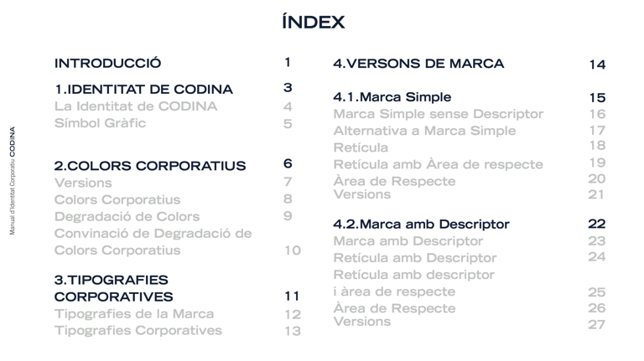This screenshot has width=644, height=361.
Task: Open the 4.1.Marca Simple subsection
Action: (392, 97)
